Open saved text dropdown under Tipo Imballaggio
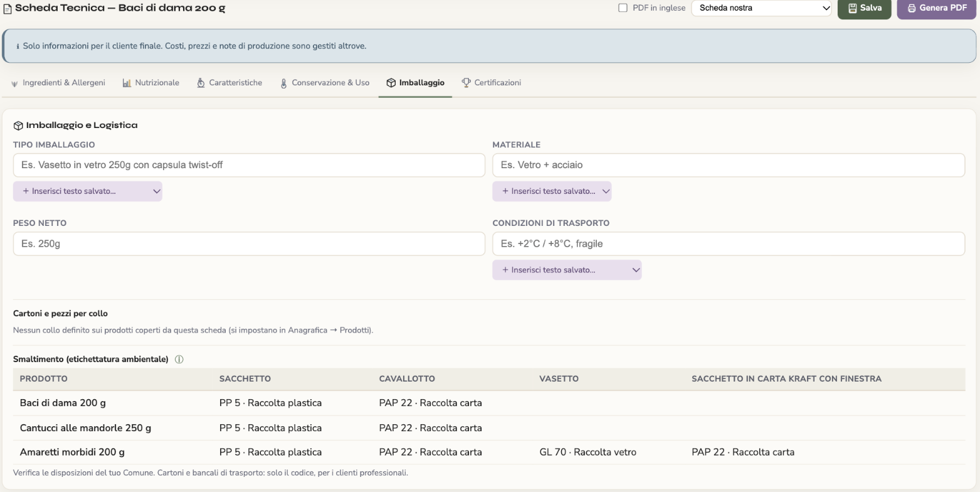Image resolution: width=980 pixels, height=492 pixels. pos(88,191)
